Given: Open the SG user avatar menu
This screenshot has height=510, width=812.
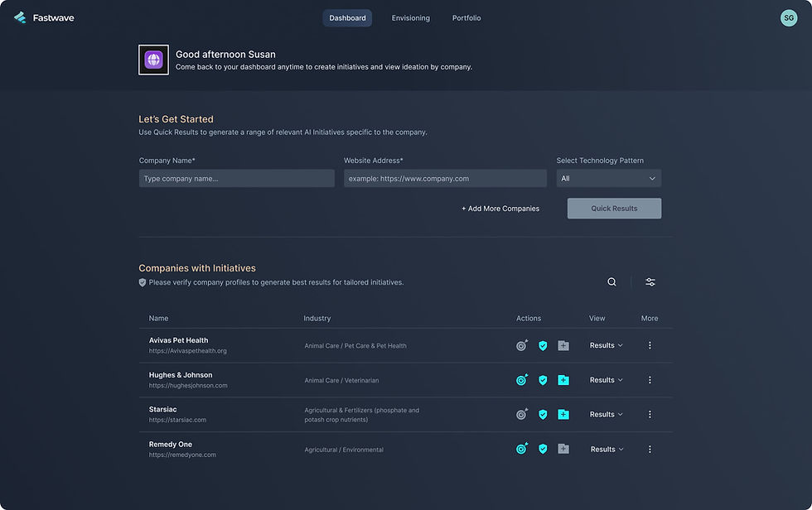Looking at the screenshot, I should pos(788,17).
